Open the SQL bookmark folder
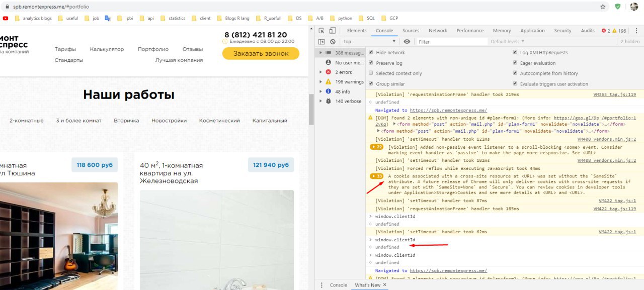 click(367, 18)
